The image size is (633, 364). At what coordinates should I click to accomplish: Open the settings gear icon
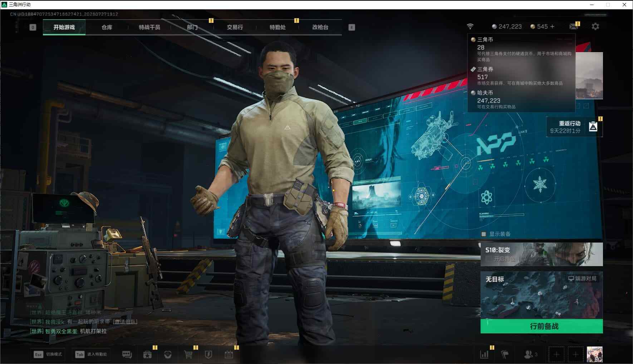[595, 26]
